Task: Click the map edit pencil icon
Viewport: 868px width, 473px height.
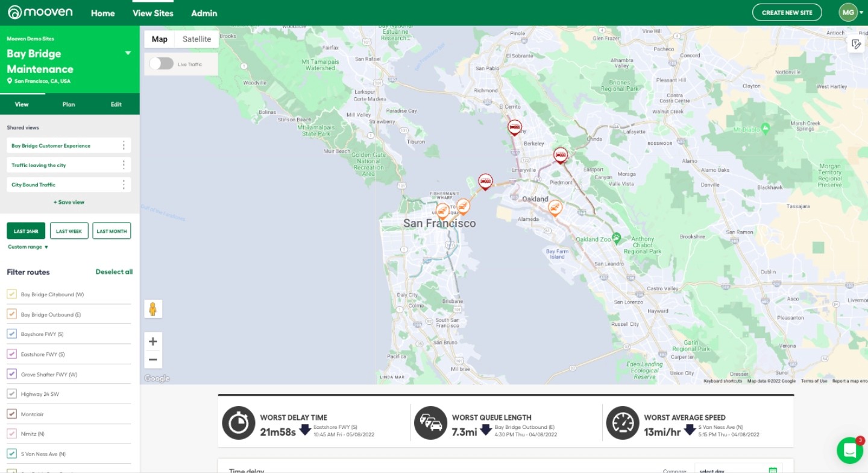Action: click(x=856, y=44)
